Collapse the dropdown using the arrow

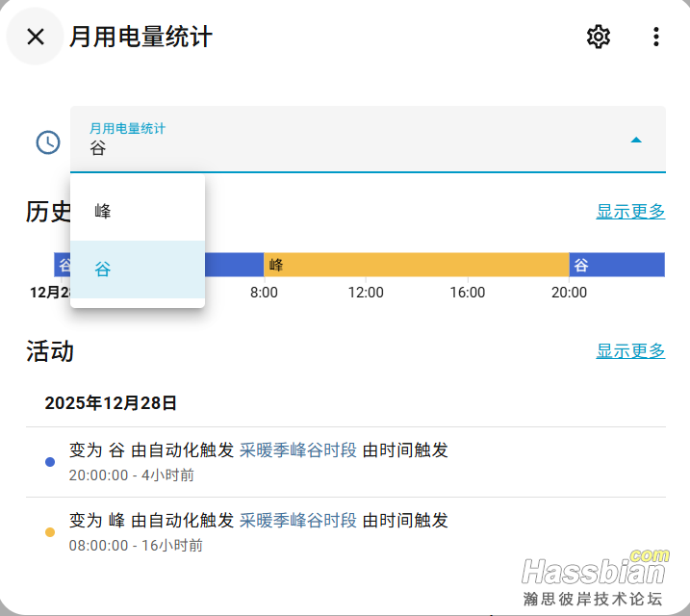coord(635,140)
